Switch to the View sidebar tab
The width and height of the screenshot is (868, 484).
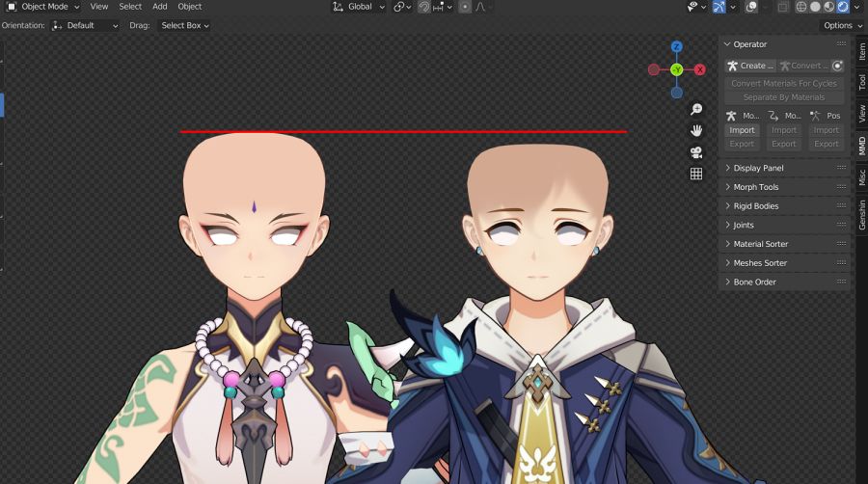[x=862, y=114]
